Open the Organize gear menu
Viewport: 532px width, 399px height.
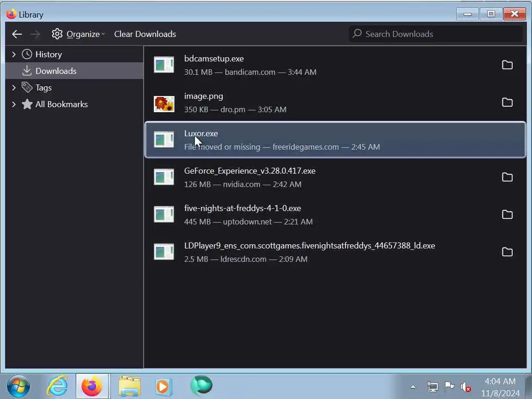pyautogui.click(x=79, y=34)
